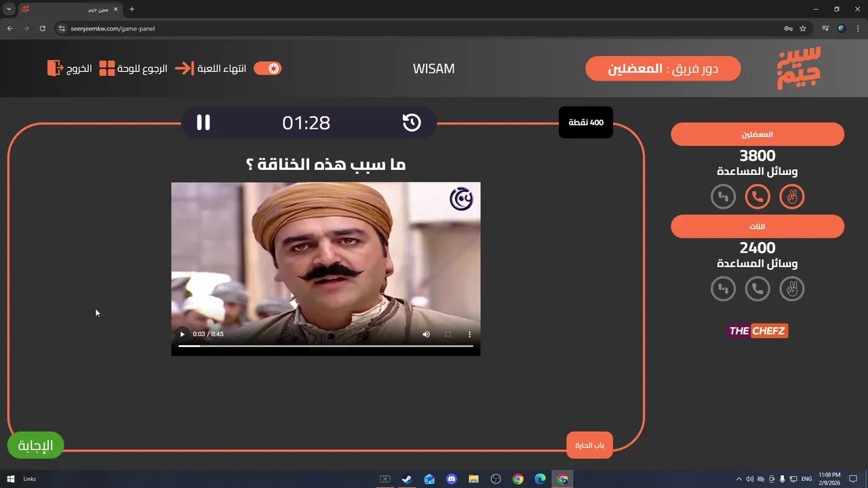868x488 pixels.
Task: Open a new browser tab
Action: tap(132, 9)
